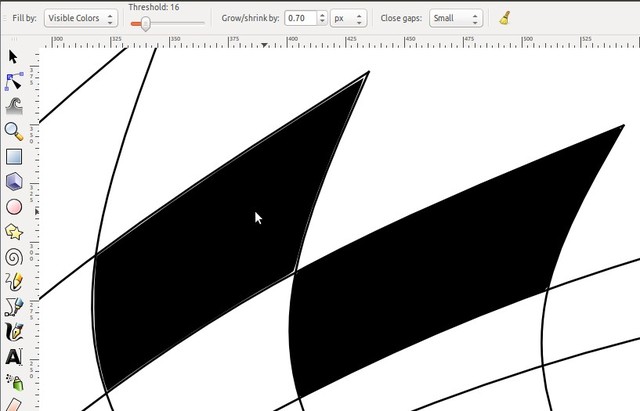Select the Bezier pen tool

tap(14, 307)
